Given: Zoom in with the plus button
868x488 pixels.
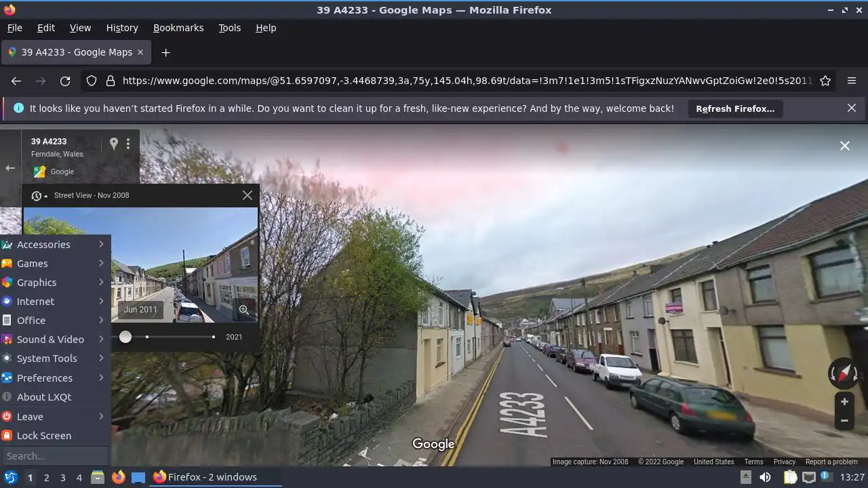Looking at the screenshot, I should click(x=844, y=402).
